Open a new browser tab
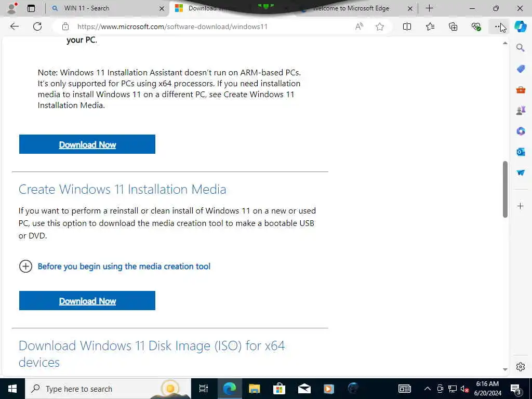This screenshot has width=532, height=399. click(429, 8)
